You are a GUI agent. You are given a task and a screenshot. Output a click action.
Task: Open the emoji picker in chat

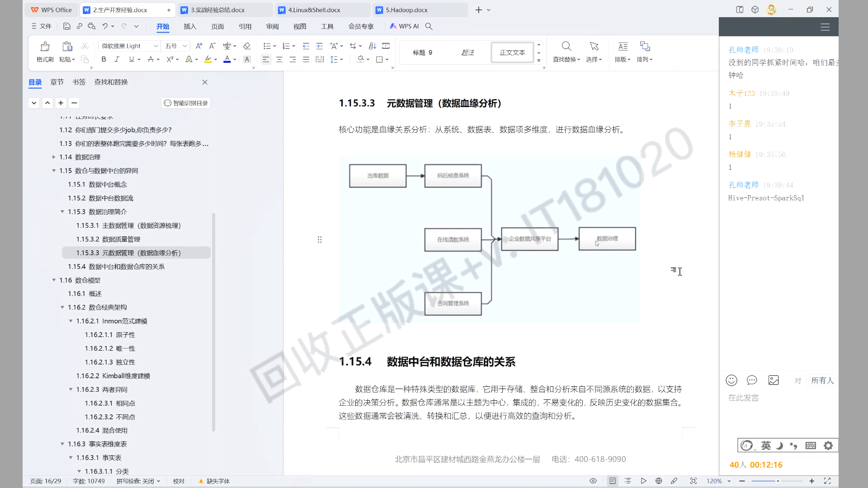[x=731, y=380]
